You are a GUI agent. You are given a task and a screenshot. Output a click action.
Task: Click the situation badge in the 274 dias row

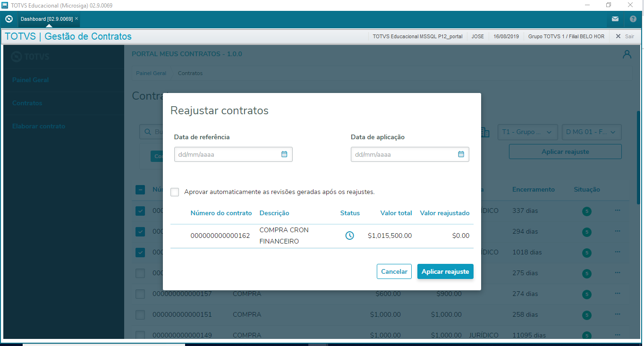click(x=587, y=295)
